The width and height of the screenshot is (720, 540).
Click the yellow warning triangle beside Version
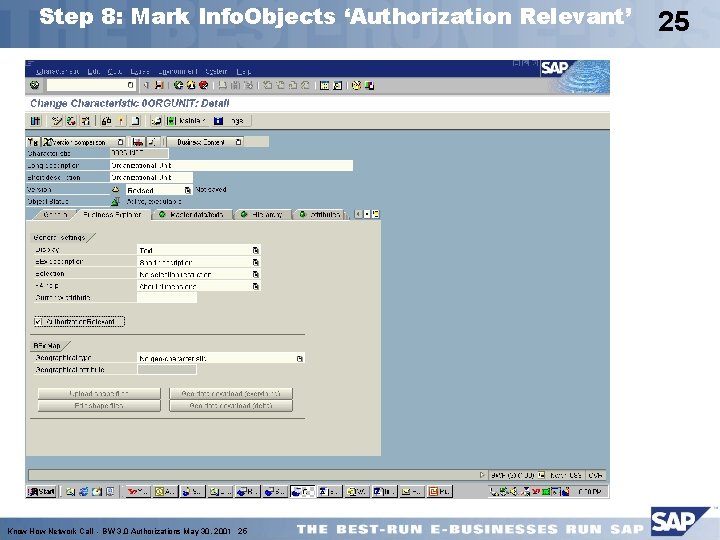[116, 189]
